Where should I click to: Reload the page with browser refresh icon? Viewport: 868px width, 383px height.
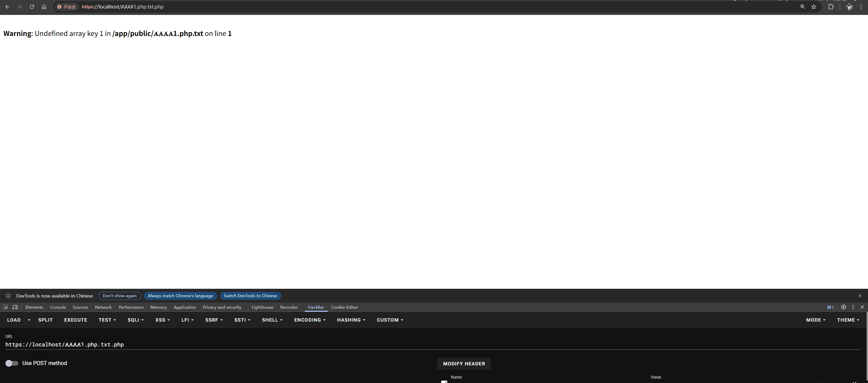click(32, 7)
